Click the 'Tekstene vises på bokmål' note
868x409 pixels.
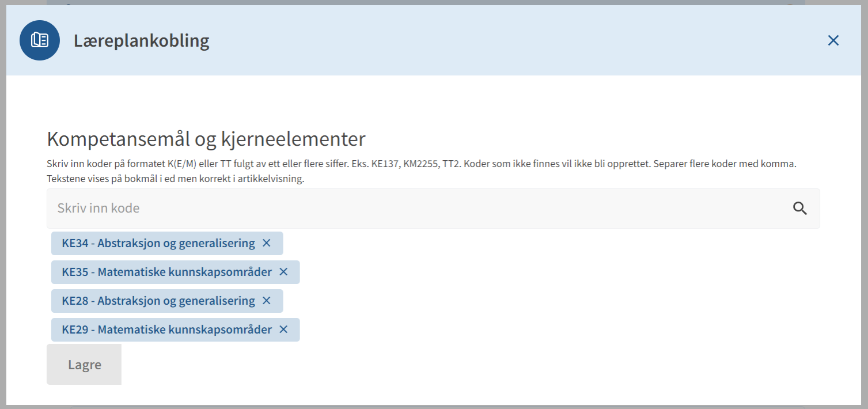click(175, 179)
